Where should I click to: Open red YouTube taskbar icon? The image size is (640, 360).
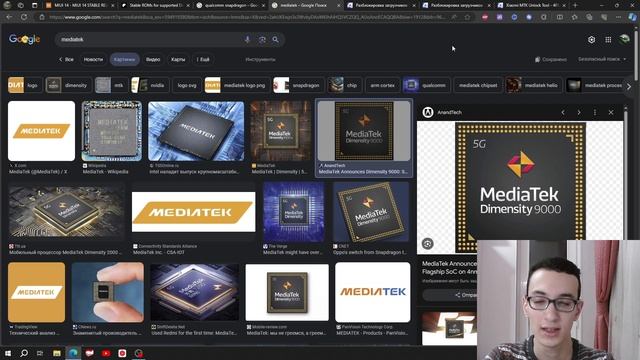coord(106,353)
